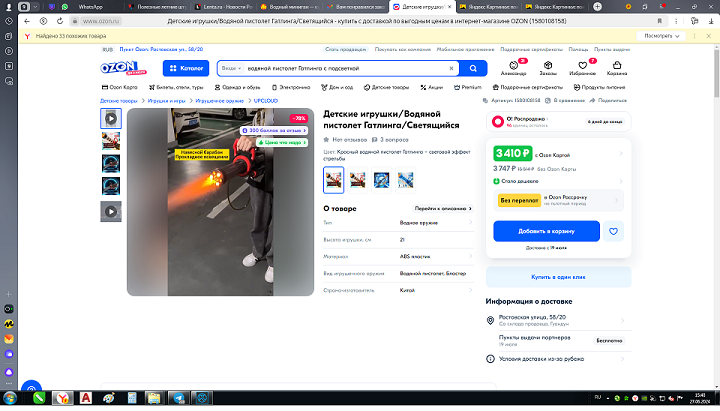
Task: Open Условия доставки из-за рубежа row
Action: (x=558, y=359)
